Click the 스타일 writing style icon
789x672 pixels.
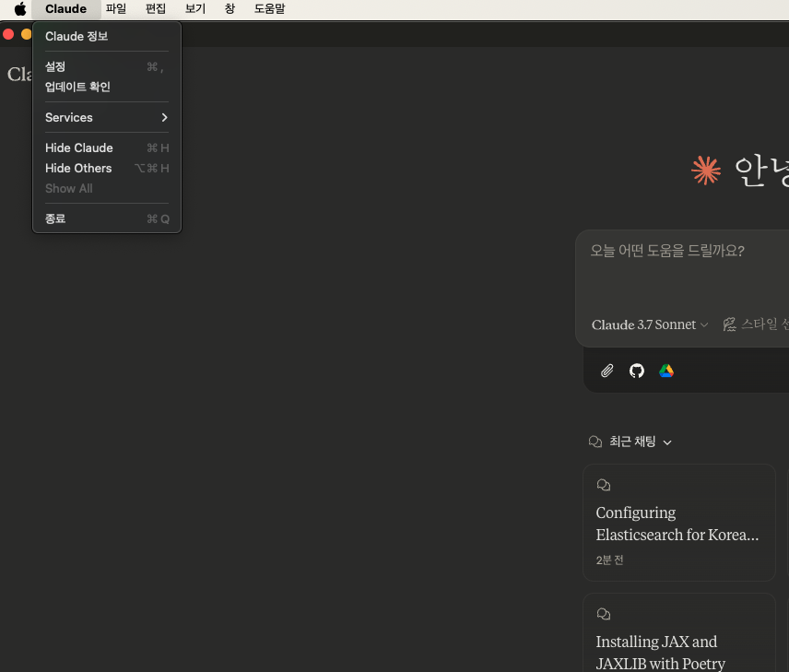click(729, 324)
